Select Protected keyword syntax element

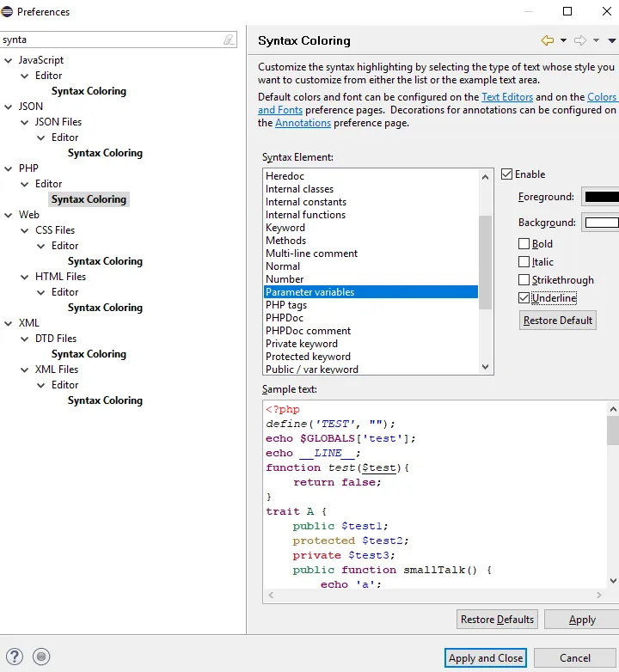click(x=371, y=357)
